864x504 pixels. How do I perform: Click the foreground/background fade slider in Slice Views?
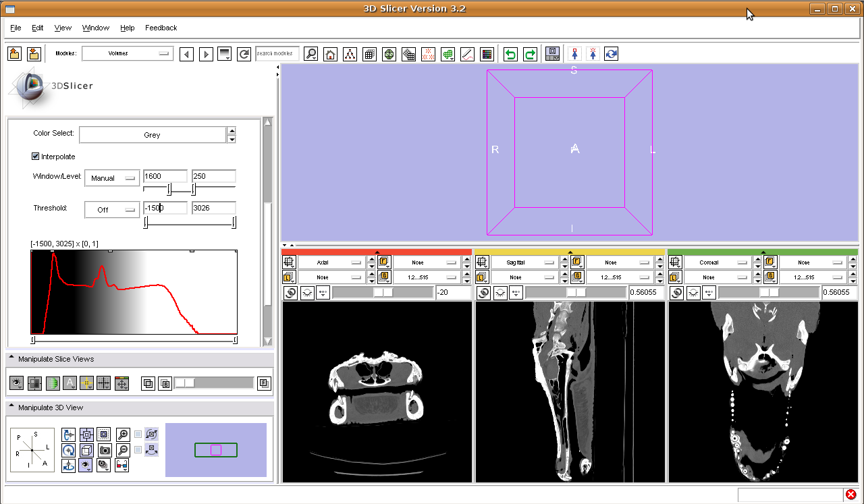[x=214, y=383]
